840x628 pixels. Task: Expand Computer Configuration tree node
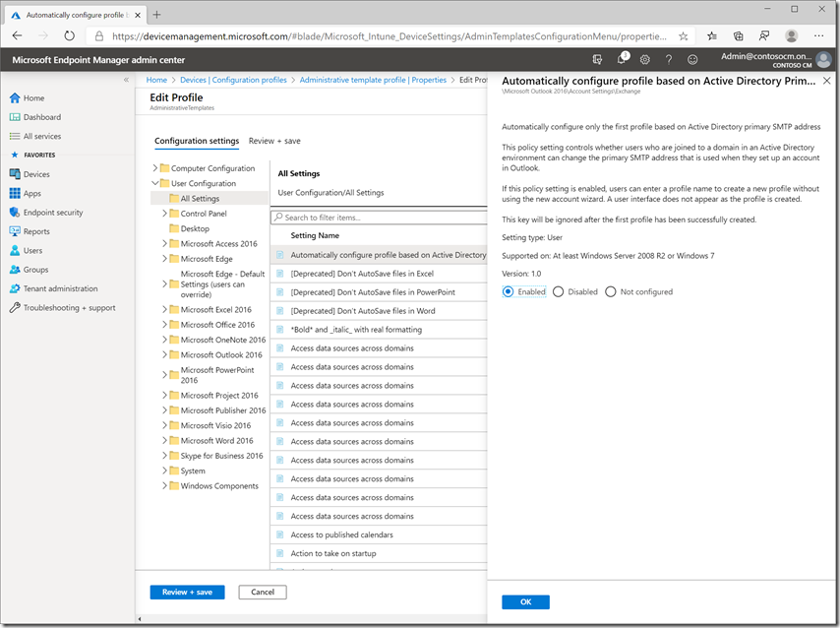[154, 167]
